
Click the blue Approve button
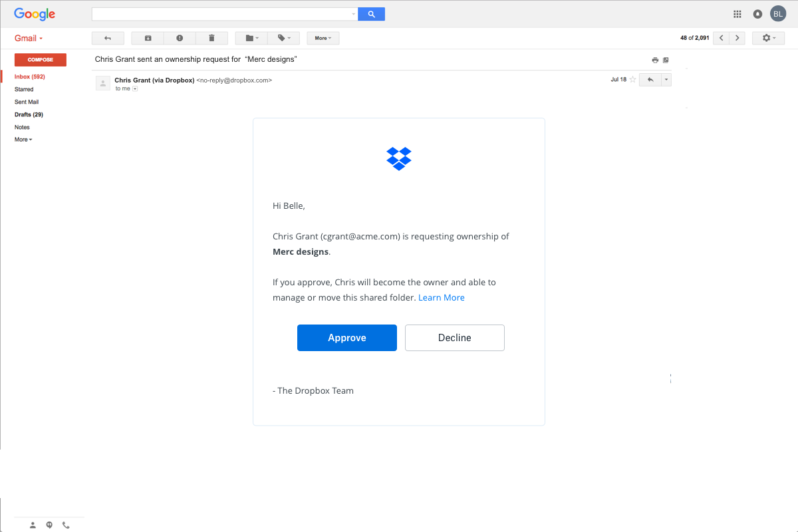pos(347,338)
